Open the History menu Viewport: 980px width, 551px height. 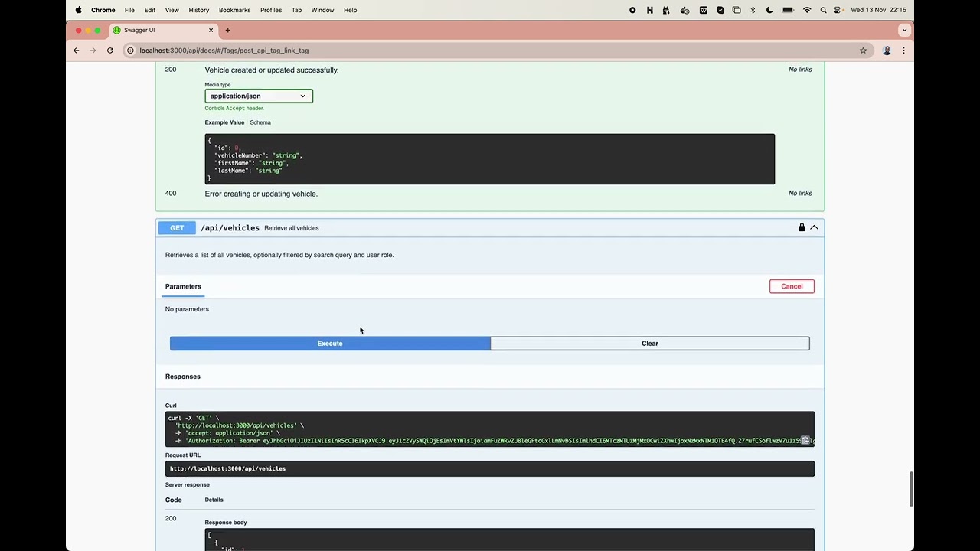(x=199, y=10)
